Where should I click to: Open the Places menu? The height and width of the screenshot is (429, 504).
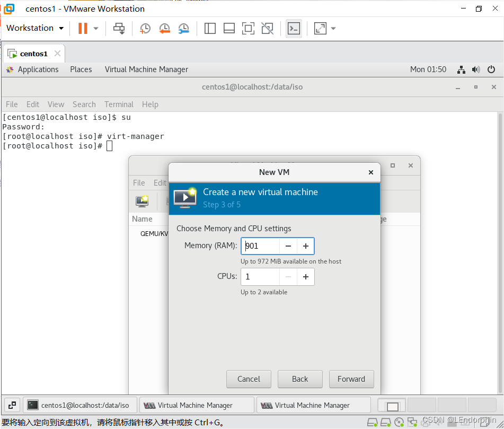click(81, 69)
